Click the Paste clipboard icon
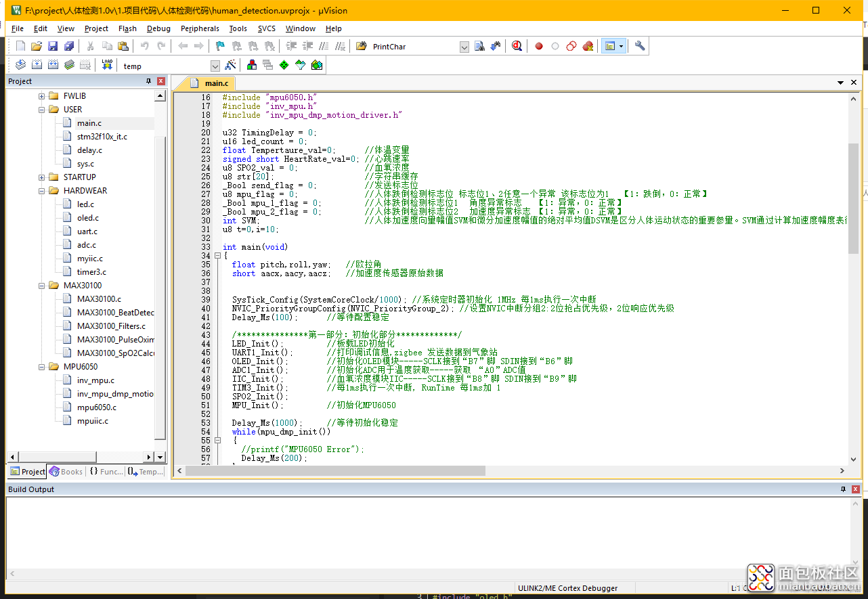 123,46
